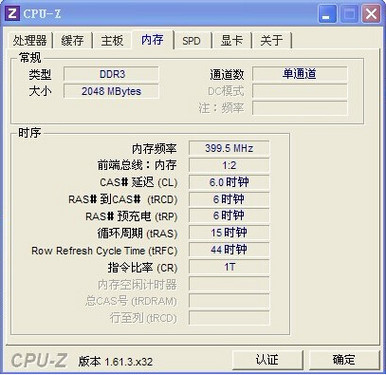386x375 pixels.
Task: Click the 2048 MBytes size value
Action: click(x=111, y=91)
